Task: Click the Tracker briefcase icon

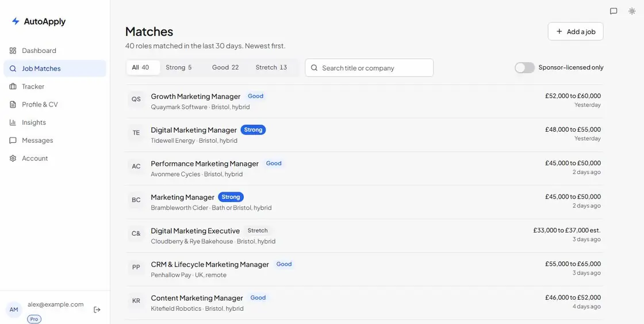Action: [x=13, y=86]
